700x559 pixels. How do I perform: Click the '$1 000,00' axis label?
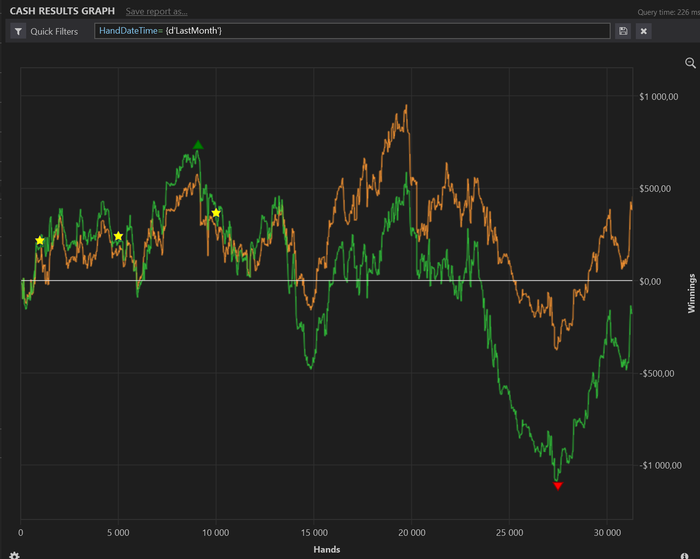658,97
